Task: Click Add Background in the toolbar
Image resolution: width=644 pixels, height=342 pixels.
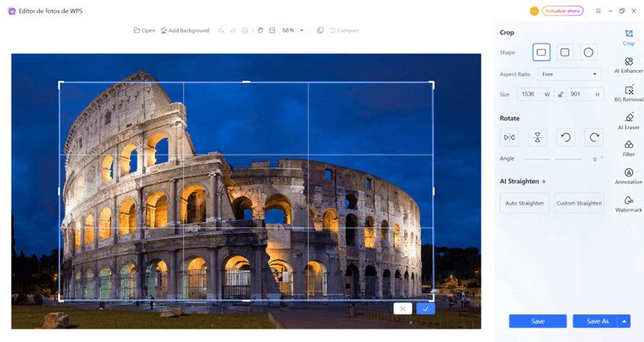Action: [x=185, y=30]
